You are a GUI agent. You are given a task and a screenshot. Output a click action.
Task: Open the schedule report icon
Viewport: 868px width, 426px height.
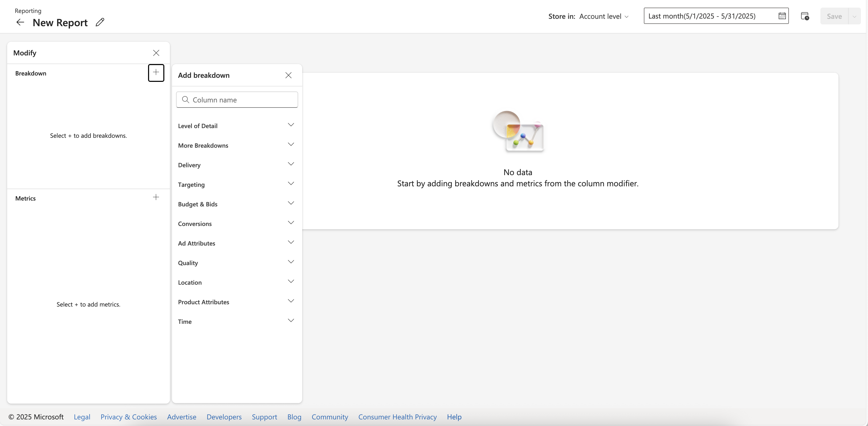point(805,16)
